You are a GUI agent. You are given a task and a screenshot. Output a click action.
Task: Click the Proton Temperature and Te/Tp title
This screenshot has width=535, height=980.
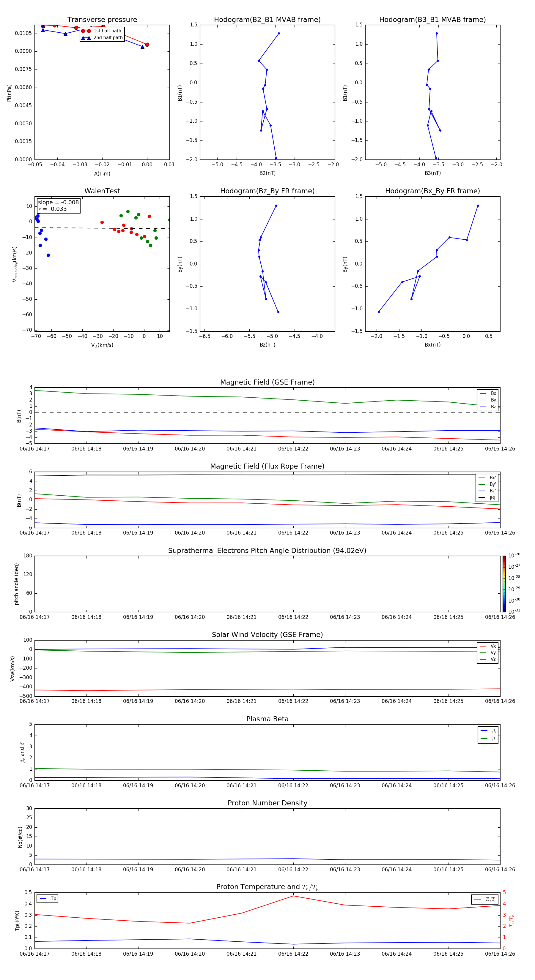coord(267,887)
